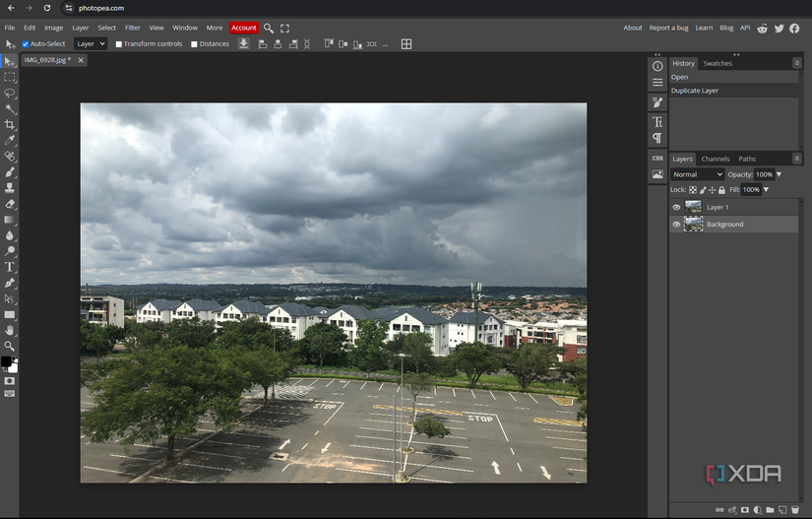The width and height of the screenshot is (812, 519).
Task: Toggle lock all padlock icon
Action: coord(721,189)
